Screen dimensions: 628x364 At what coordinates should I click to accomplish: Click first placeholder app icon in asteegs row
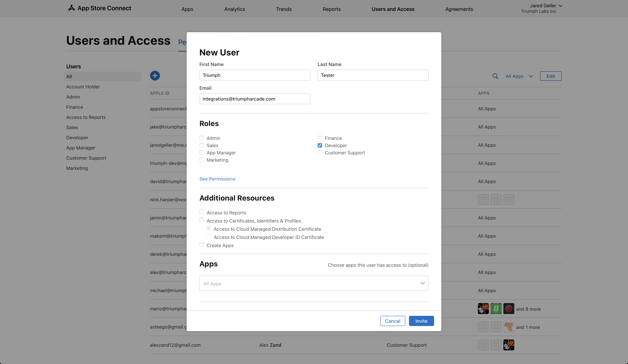483,327
